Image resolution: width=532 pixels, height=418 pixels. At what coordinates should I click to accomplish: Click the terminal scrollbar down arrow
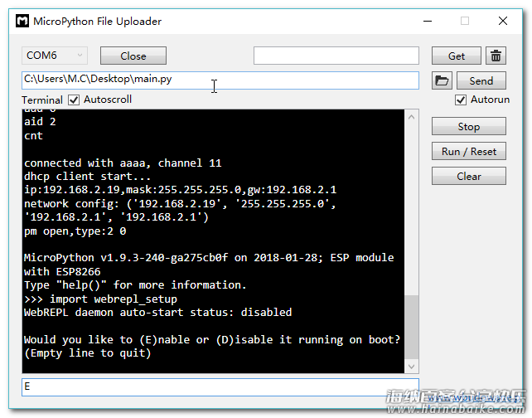pos(412,367)
